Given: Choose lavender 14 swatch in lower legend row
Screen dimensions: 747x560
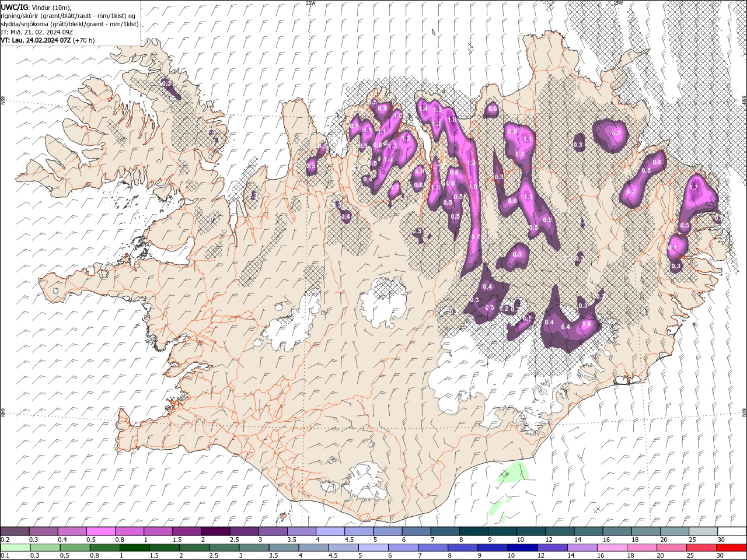Looking at the screenshot, I should tap(582, 548).
